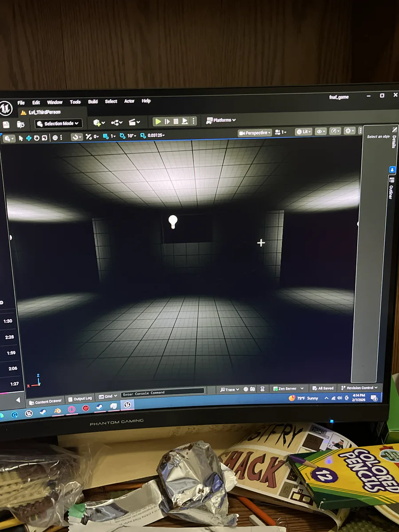Image resolution: width=399 pixels, height=532 pixels.
Task: Click the 79°F Sunny weather widget
Action: 304,398
